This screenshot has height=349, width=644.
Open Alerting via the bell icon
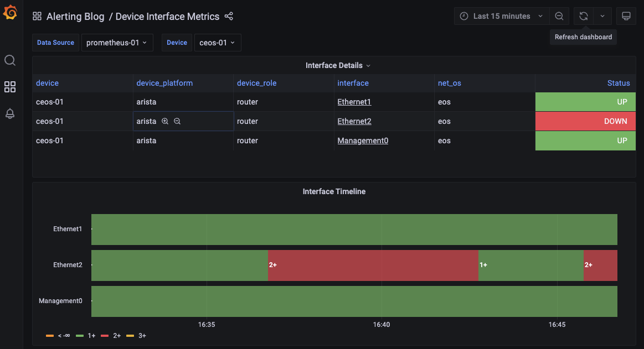point(9,113)
